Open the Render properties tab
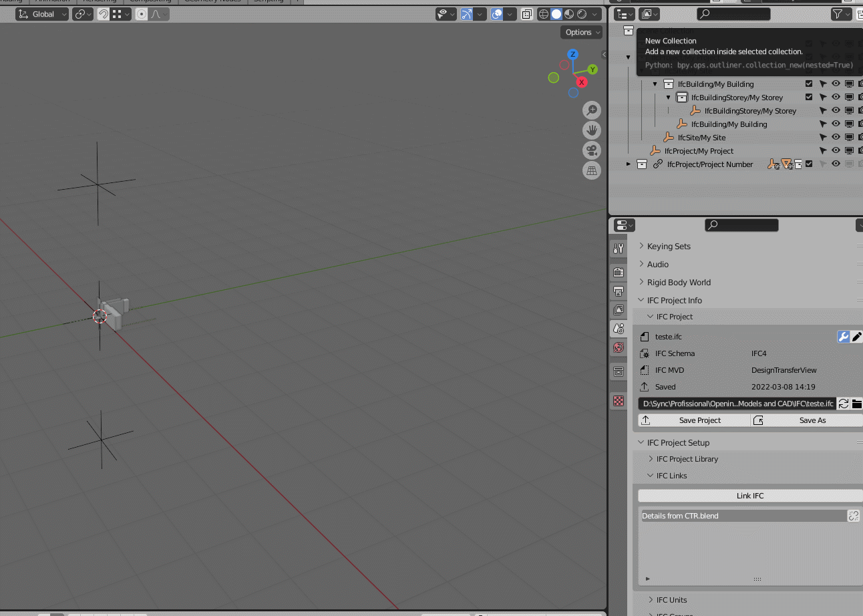The height and width of the screenshot is (616, 863). point(619,272)
